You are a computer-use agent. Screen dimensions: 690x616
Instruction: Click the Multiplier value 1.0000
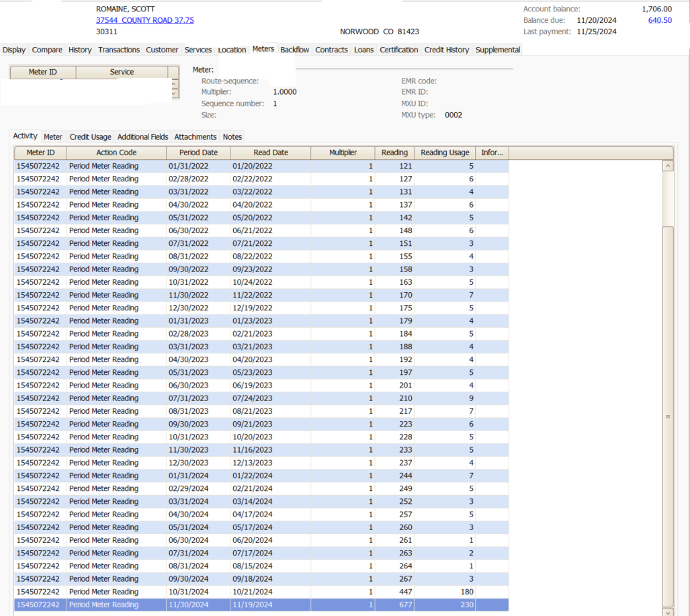pos(285,92)
